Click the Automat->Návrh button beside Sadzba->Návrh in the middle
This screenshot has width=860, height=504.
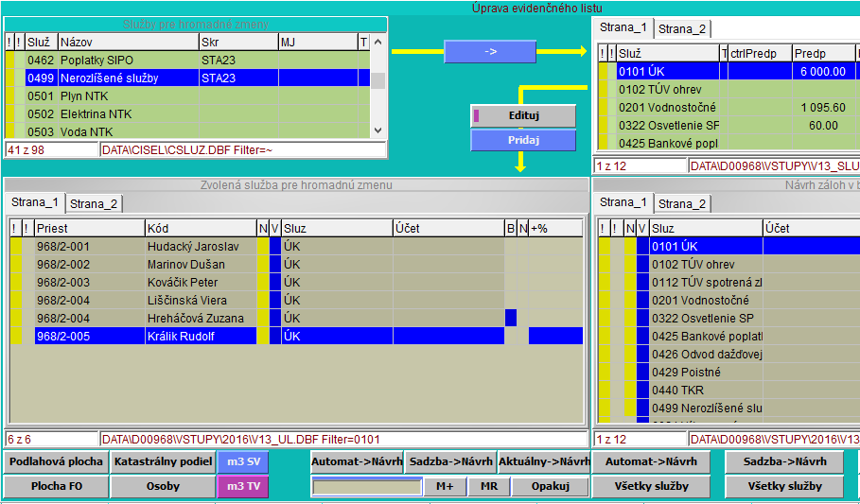click(x=357, y=461)
